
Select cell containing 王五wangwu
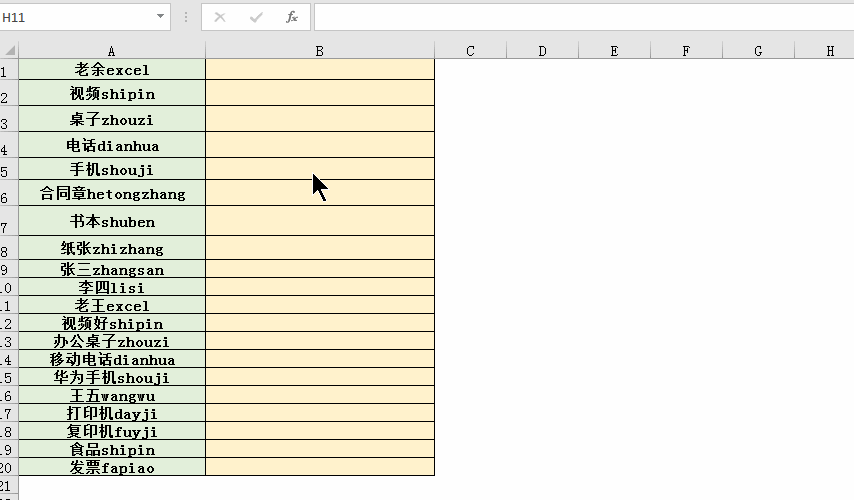click(x=112, y=395)
